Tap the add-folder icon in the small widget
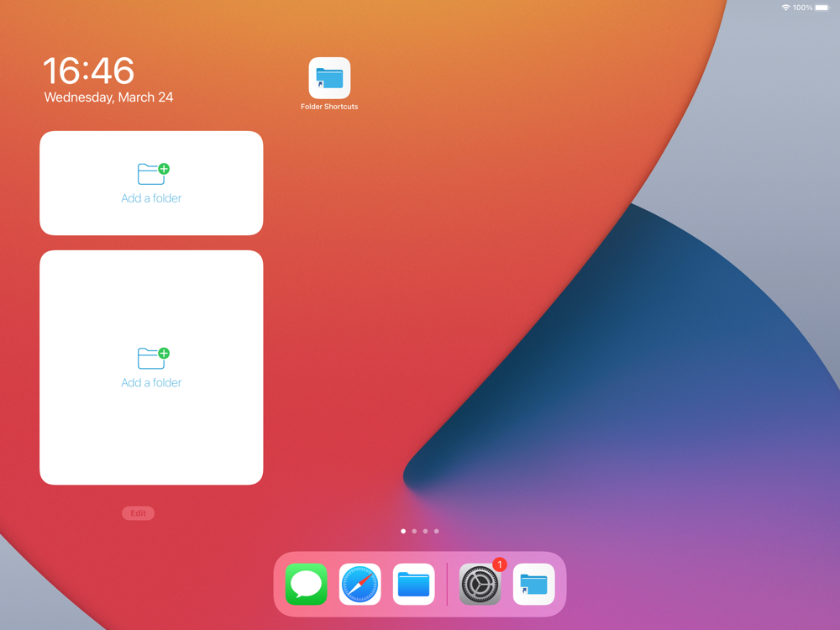840x630 pixels. [153, 174]
